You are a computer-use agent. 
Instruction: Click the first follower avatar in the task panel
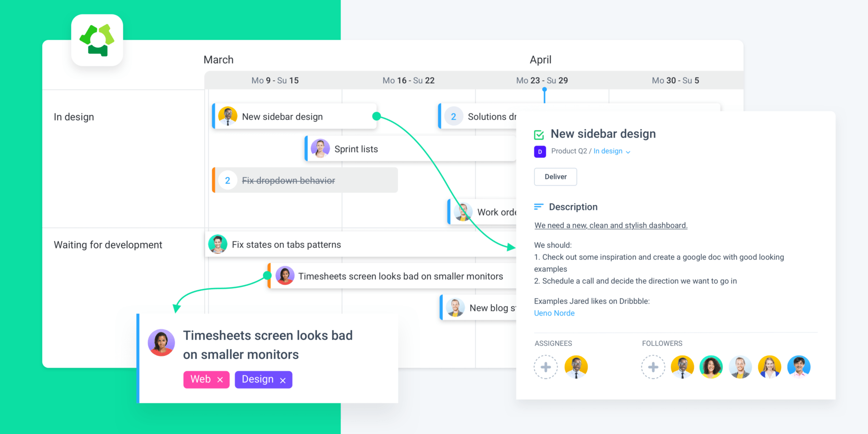click(x=682, y=367)
